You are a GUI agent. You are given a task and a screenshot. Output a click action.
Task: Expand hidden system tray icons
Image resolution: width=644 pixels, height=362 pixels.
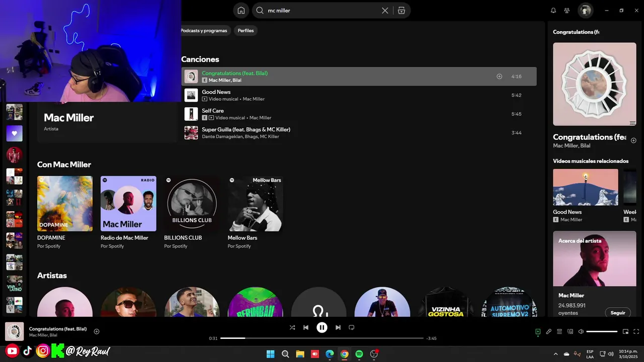(556, 354)
